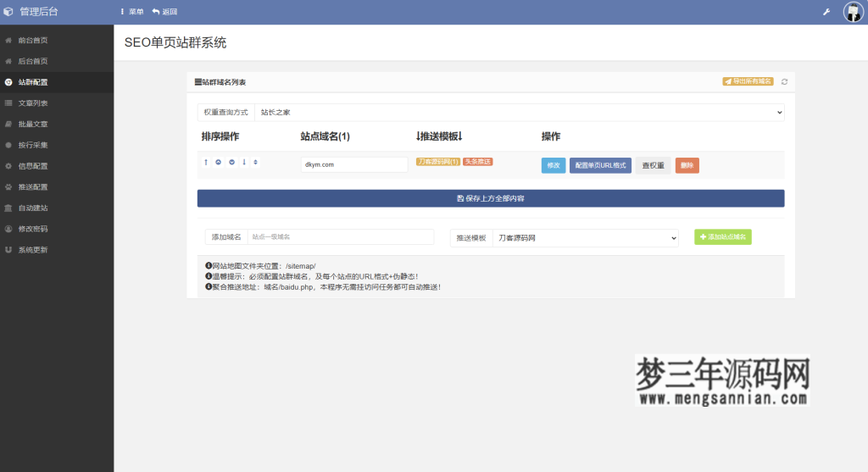Screen dimensions: 868x472
Task: Click the 排序操作 column header
Action: point(220,136)
